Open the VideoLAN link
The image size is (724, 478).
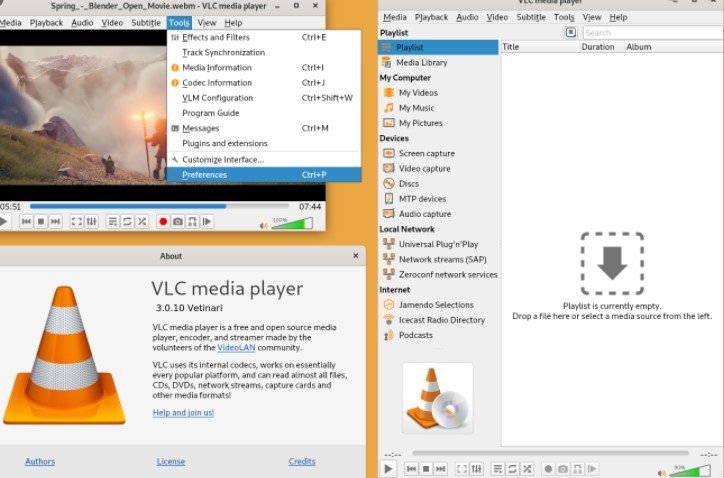[x=236, y=348]
